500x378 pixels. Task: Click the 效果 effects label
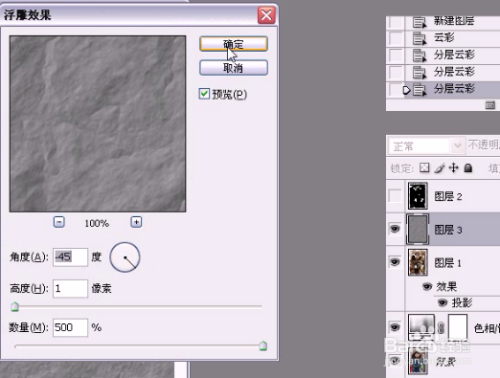446,286
